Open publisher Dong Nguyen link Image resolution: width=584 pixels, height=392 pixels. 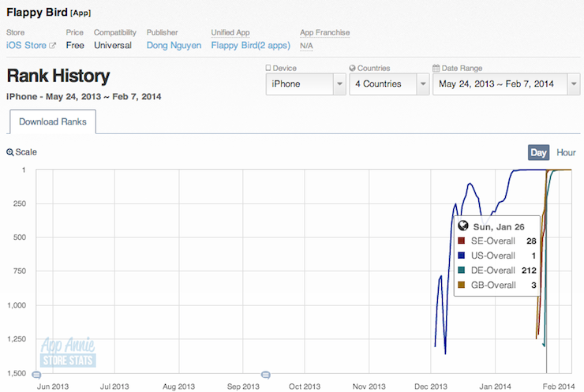click(x=174, y=46)
